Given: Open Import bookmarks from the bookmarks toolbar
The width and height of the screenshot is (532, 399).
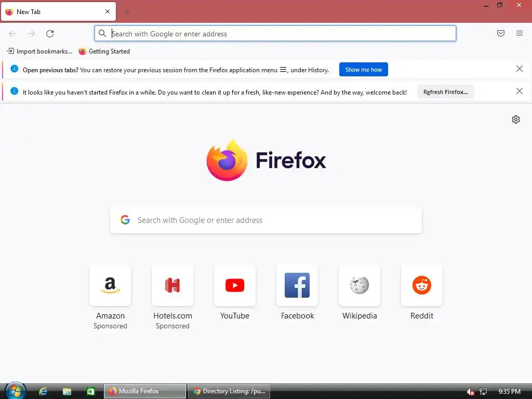Looking at the screenshot, I should (x=39, y=51).
